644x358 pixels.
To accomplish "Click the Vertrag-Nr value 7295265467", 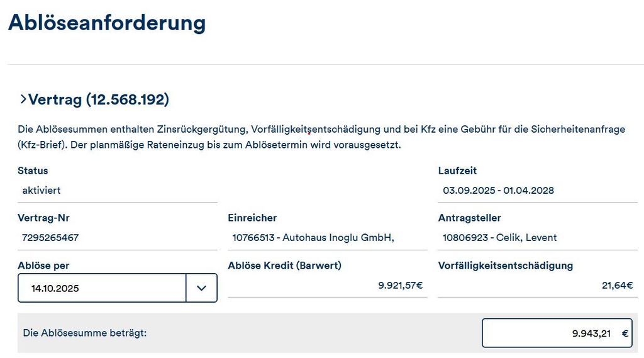I will coord(50,238).
